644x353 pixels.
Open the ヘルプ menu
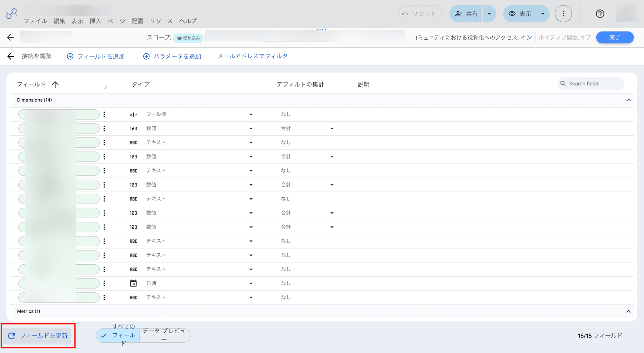tap(188, 21)
